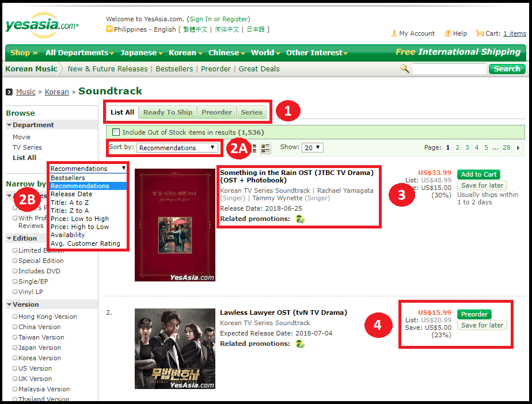Viewport: 532px width, 404px height.
Task: Open the Help question mark icon
Action: (x=448, y=33)
